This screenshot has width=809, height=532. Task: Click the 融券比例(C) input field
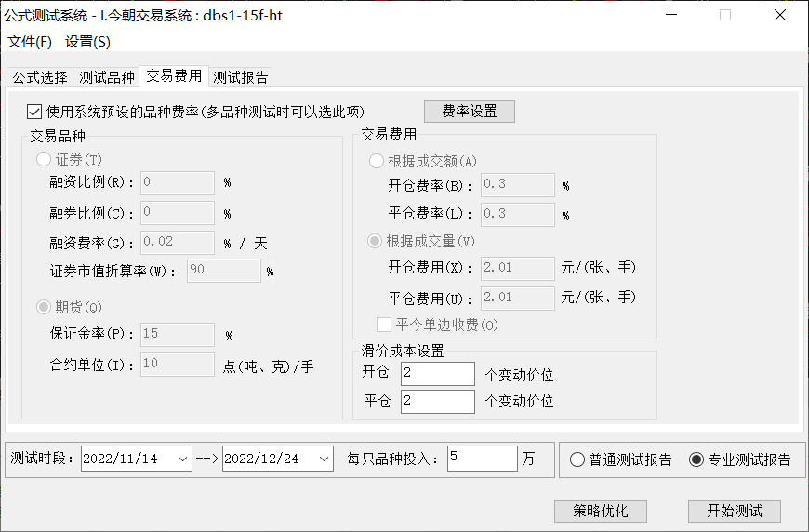click(178, 213)
